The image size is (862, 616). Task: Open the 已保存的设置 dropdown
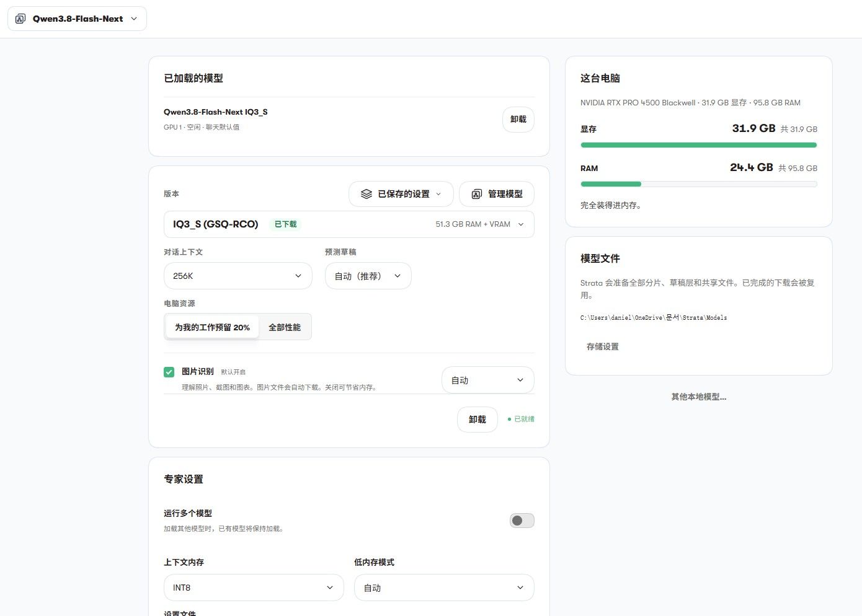tap(401, 194)
